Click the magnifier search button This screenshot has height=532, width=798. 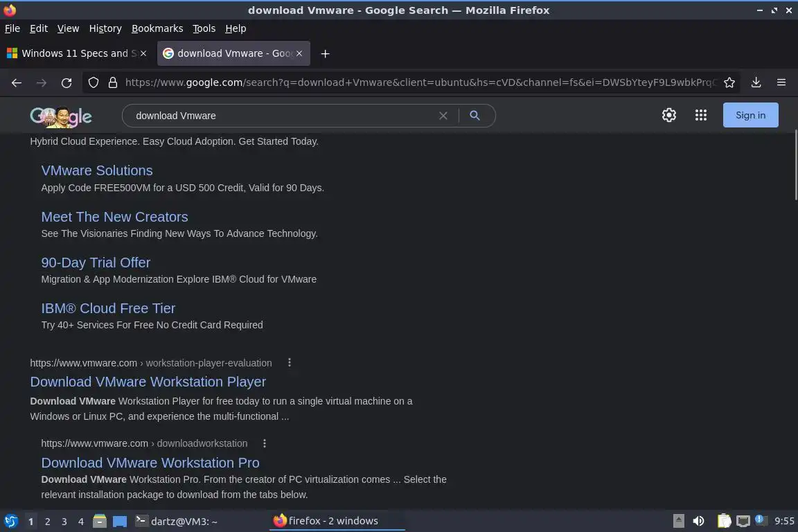[x=475, y=116]
